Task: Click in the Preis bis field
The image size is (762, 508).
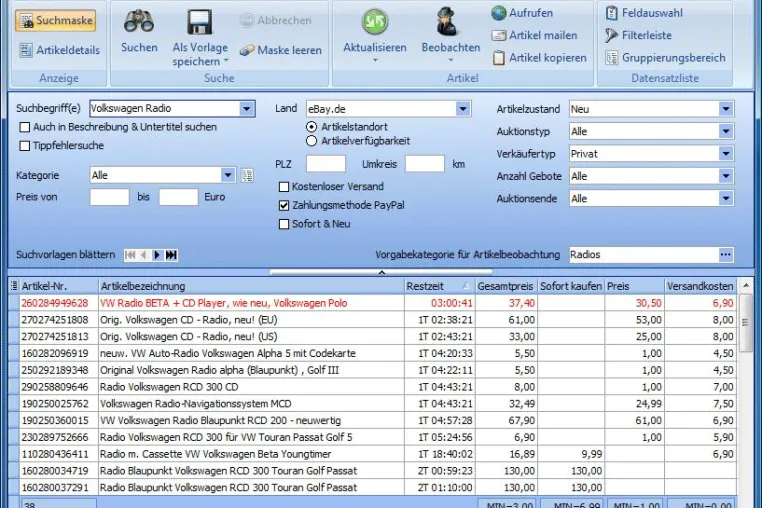Action: pos(178,197)
